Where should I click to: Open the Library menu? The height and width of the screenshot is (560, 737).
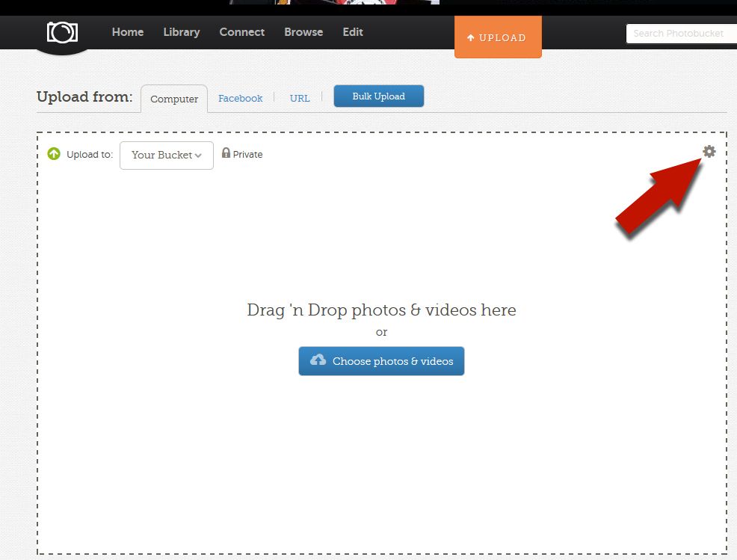coord(182,32)
